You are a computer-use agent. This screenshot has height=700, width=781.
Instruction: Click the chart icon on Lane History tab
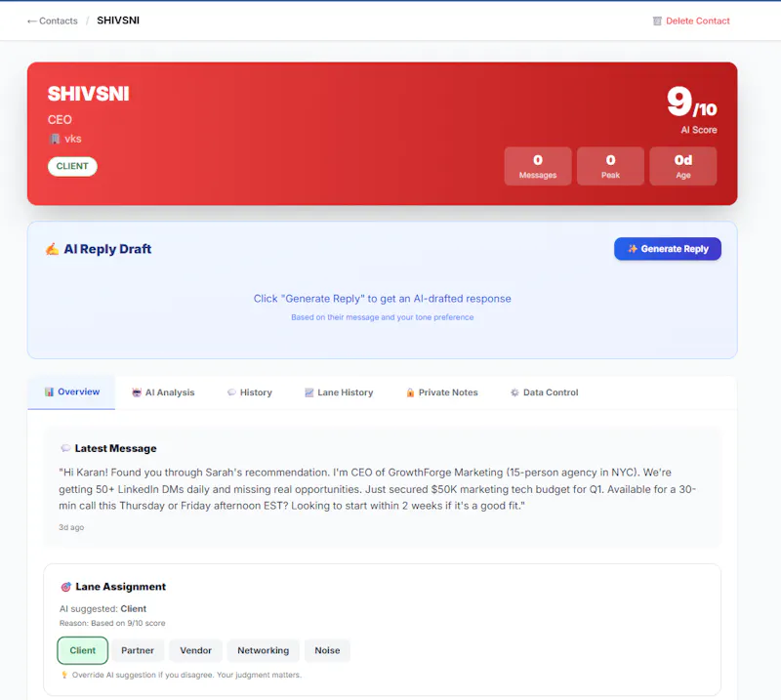tap(309, 392)
